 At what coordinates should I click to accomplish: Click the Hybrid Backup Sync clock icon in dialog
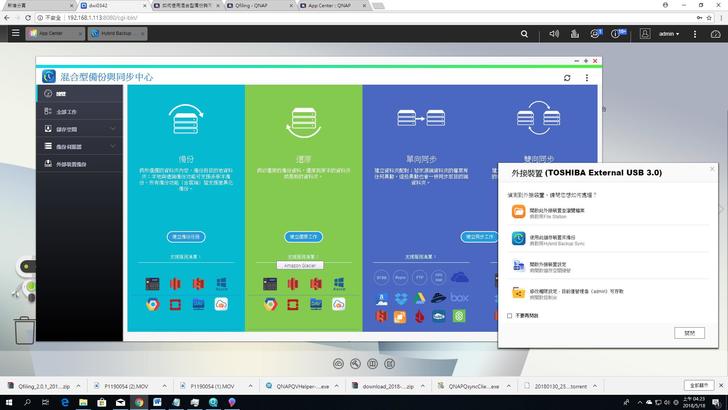point(518,238)
